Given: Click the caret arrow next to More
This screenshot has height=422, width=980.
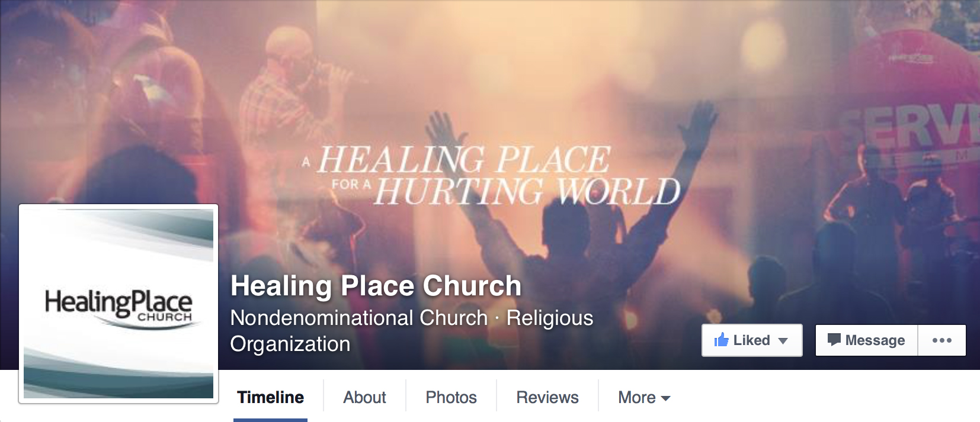Looking at the screenshot, I should click(665, 398).
